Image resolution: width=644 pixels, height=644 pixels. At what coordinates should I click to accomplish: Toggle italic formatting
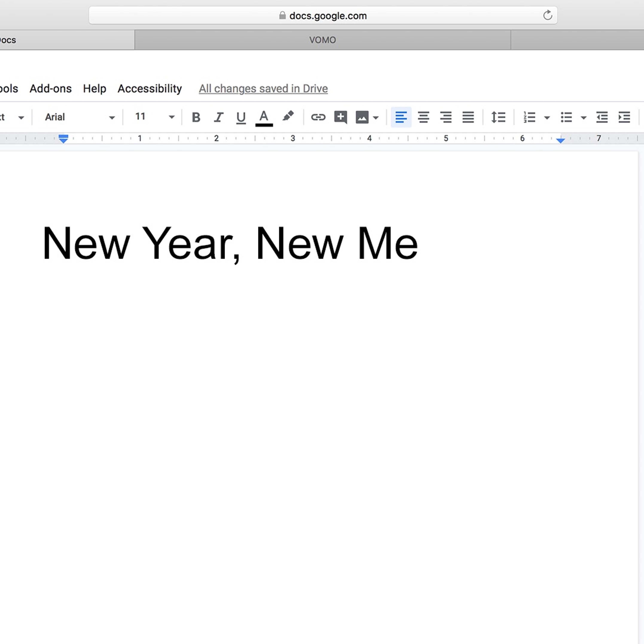click(218, 117)
